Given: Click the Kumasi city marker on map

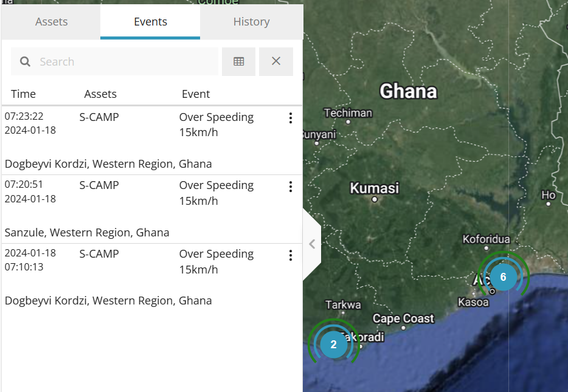Looking at the screenshot, I should coord(375,199).
